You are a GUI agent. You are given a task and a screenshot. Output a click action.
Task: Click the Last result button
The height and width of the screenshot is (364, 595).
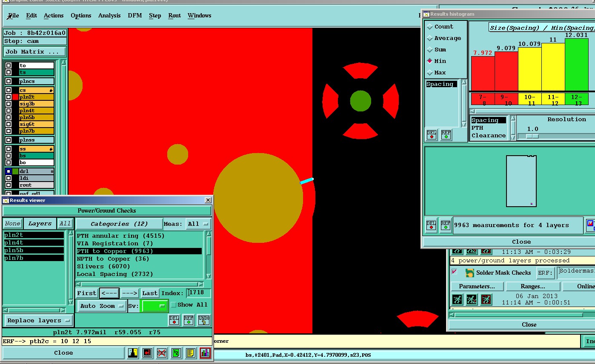(149, 293)
